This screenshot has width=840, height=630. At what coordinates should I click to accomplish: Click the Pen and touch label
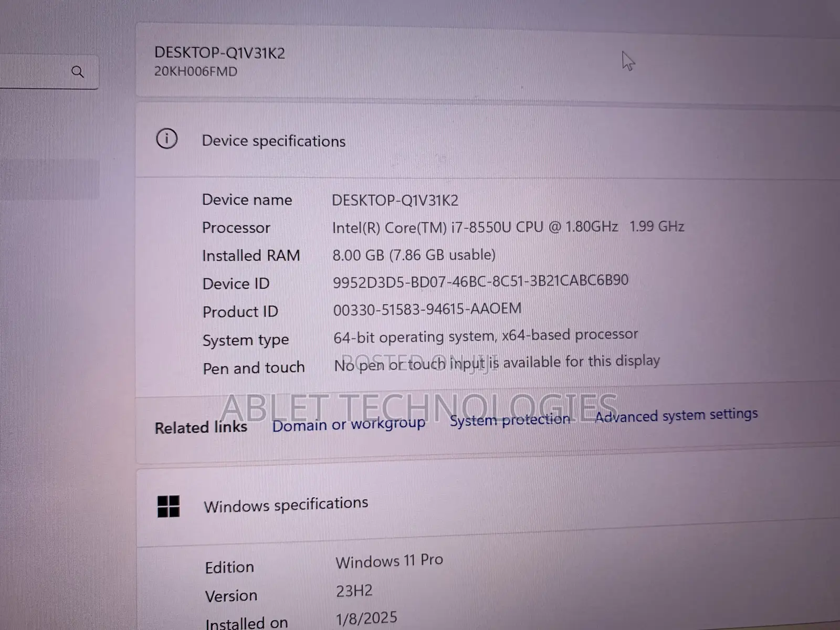click(x=254, y=368)
